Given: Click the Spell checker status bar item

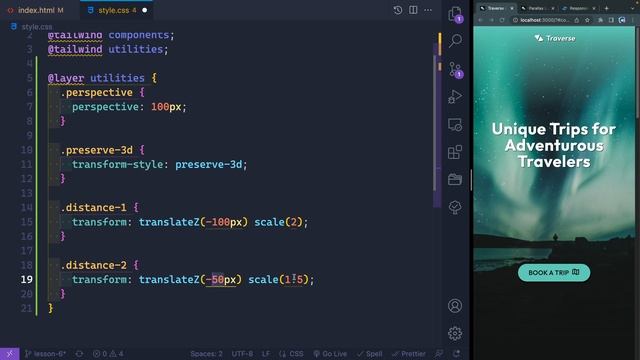Looking at the screenshot, I should [369, 354].
